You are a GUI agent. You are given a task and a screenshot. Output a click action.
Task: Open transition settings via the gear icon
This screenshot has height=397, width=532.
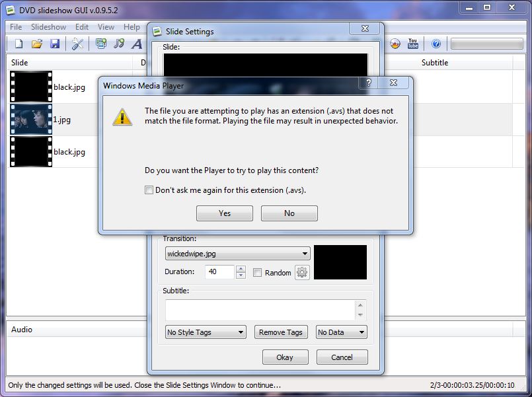[302, 272]
